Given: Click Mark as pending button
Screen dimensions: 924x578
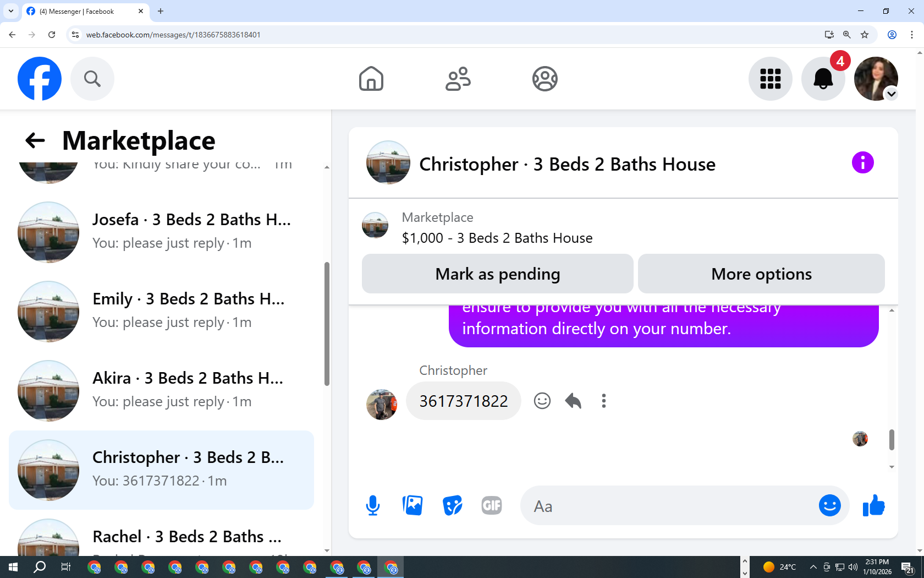Looking at the screenshot, I should (498, 274).
